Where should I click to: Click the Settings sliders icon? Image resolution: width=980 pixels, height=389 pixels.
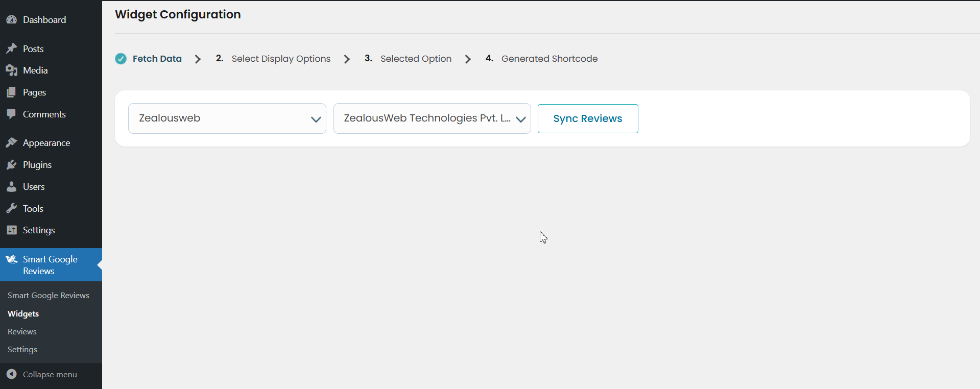[12, 230]
